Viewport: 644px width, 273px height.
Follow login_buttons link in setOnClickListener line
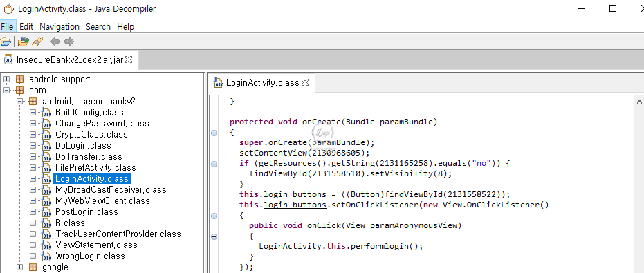click(x=295, y=205)
